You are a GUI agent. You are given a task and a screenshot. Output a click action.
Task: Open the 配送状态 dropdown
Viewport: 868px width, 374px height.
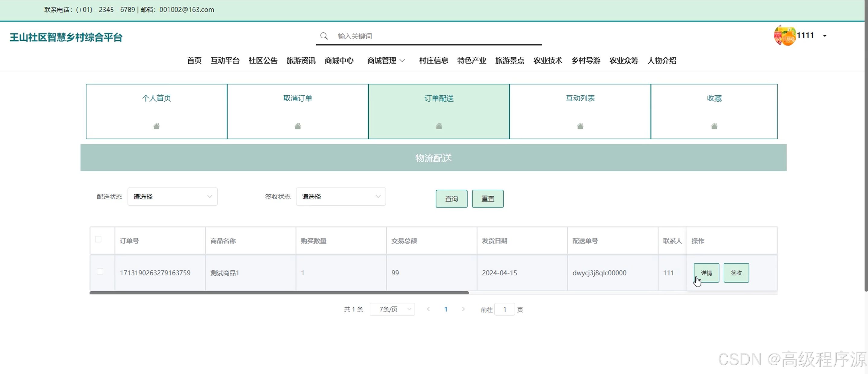(x=172, y=197)
